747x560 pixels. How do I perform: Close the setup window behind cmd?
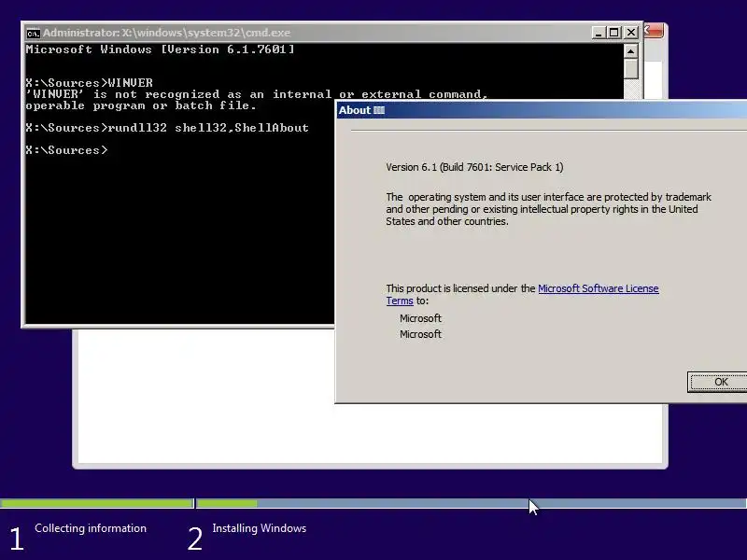[654, 31]
